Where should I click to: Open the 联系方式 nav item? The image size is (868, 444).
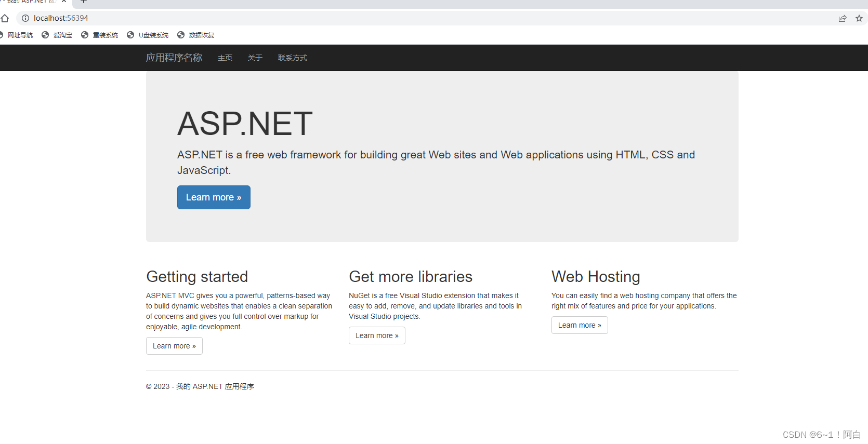(x=293, y=58)
